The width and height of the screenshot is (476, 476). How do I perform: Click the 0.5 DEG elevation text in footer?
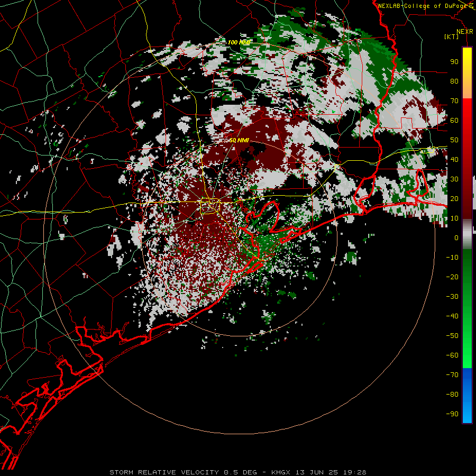[x=240, y=472]
